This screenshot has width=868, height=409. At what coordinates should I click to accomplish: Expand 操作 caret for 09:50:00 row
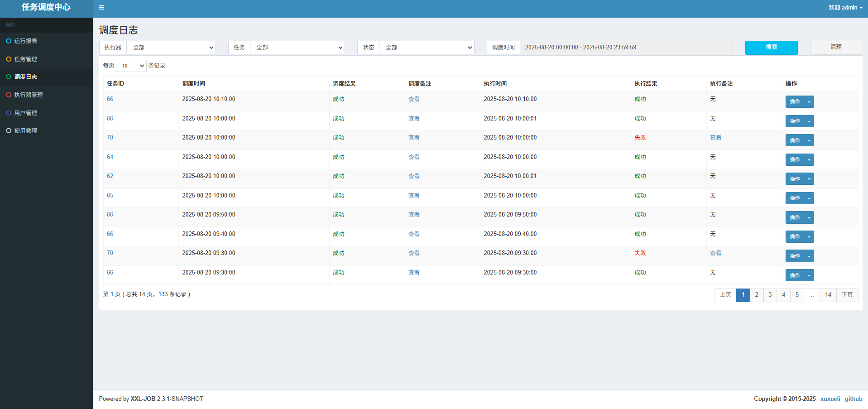[x=809, y=217]
